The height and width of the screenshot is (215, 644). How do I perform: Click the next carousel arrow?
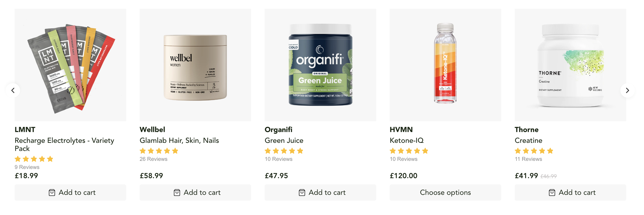[x=627, y=90]
